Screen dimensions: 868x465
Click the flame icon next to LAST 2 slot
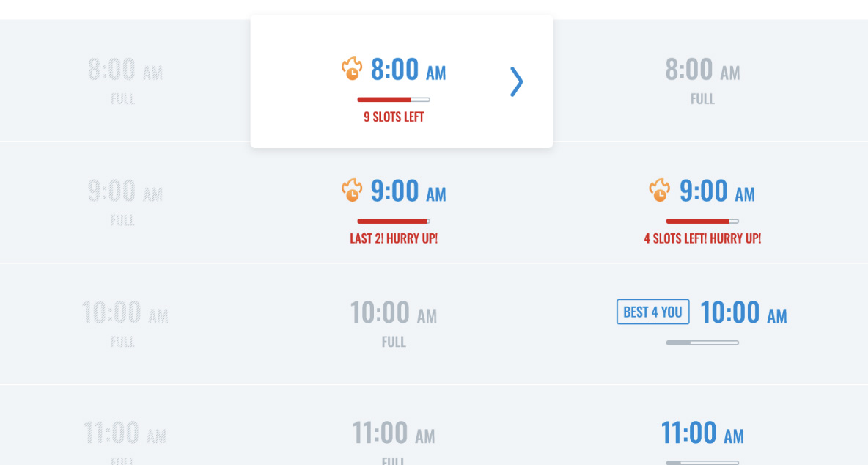click(x=351, y=190)
